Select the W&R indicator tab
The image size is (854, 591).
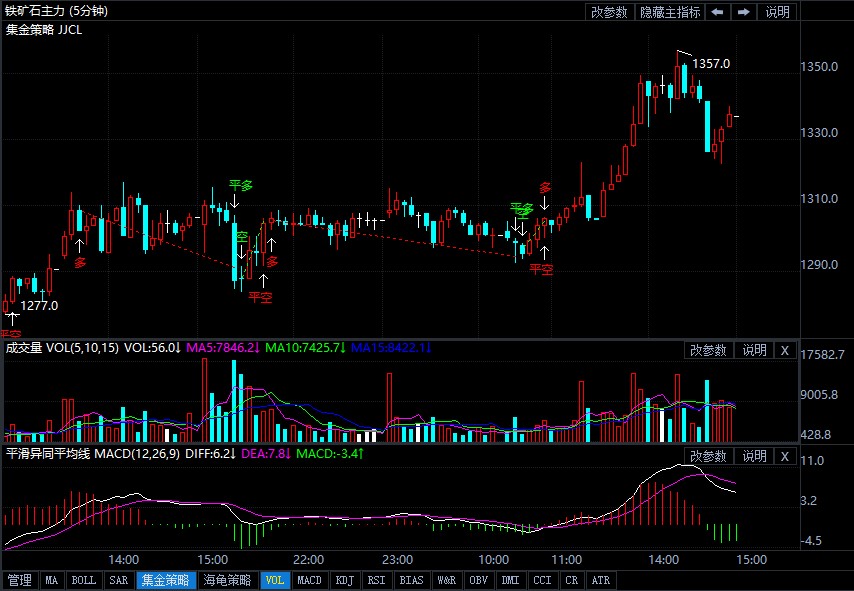[447, 580]
